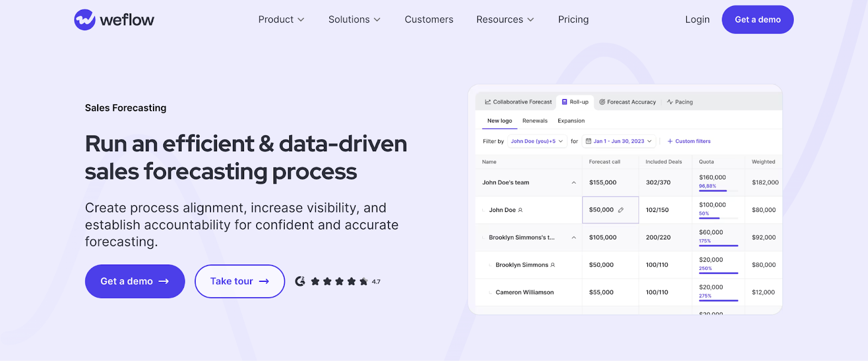Click the G2 rating badge icon
Screen dimensions: 868x361
coord(300,281)
